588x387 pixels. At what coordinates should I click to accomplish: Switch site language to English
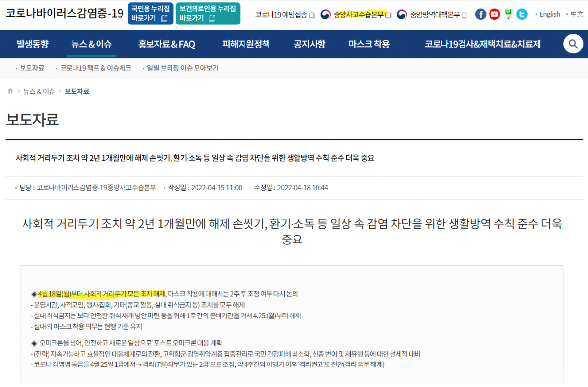coord(550,14)
